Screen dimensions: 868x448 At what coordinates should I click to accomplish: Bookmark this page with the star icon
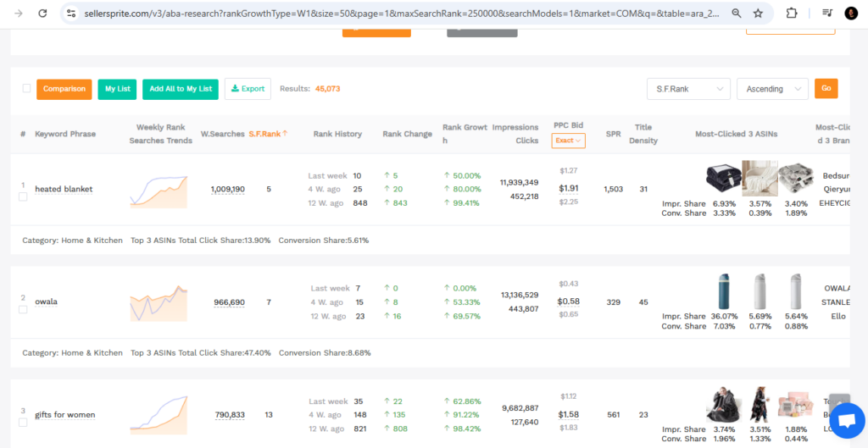tap(758, 14)
